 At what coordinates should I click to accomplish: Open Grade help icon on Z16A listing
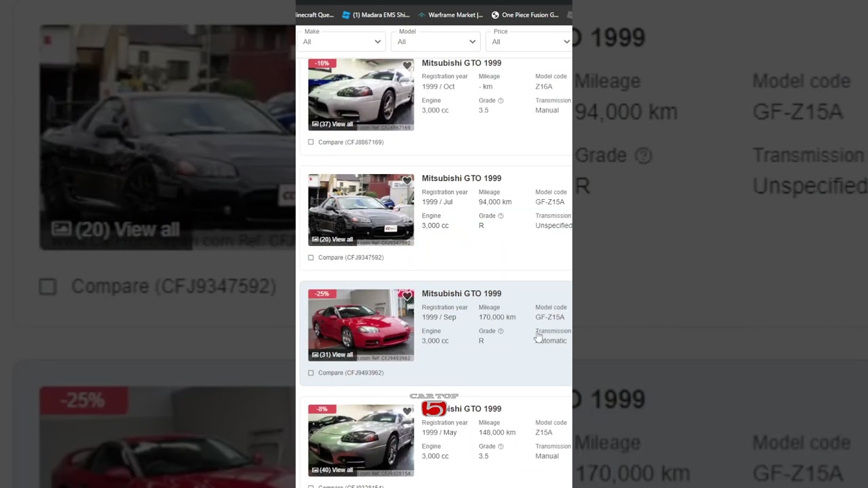click(500, 100)
